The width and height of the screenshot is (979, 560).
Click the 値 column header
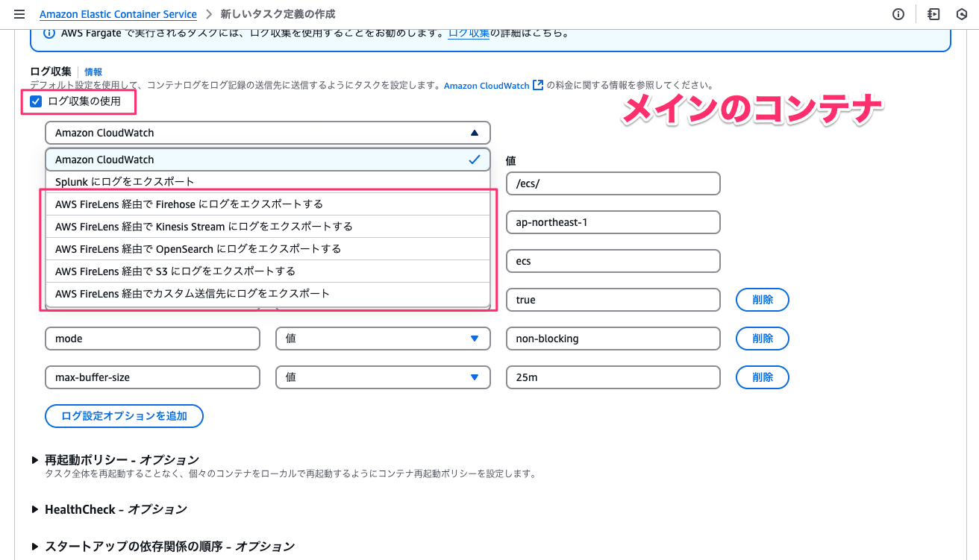coord(510,160)
